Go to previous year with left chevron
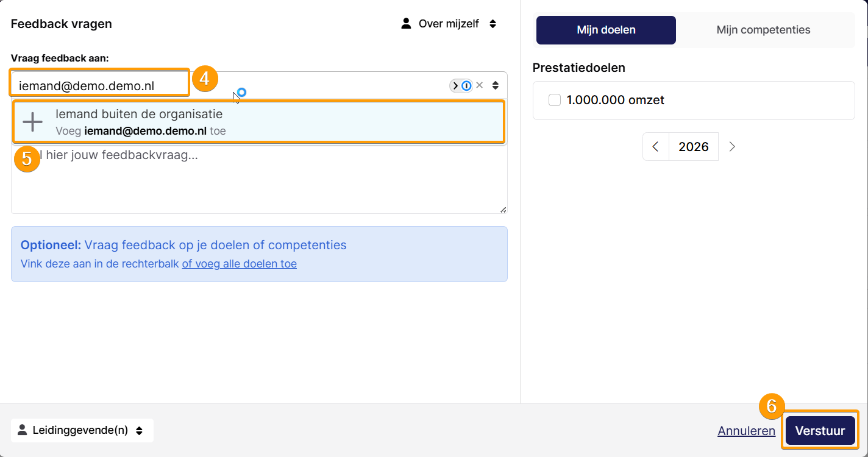The height and width of the screenshot is (457, 868). tap(656, 147)
